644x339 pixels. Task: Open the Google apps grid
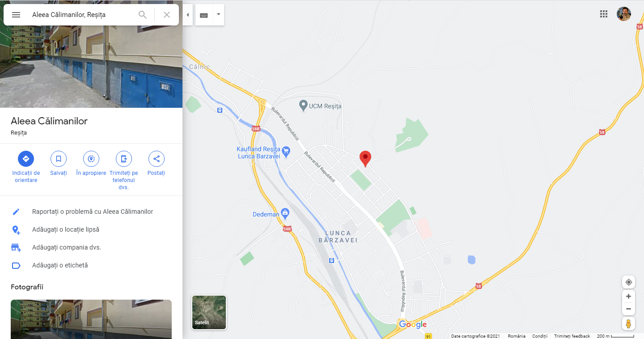[604, 14]
